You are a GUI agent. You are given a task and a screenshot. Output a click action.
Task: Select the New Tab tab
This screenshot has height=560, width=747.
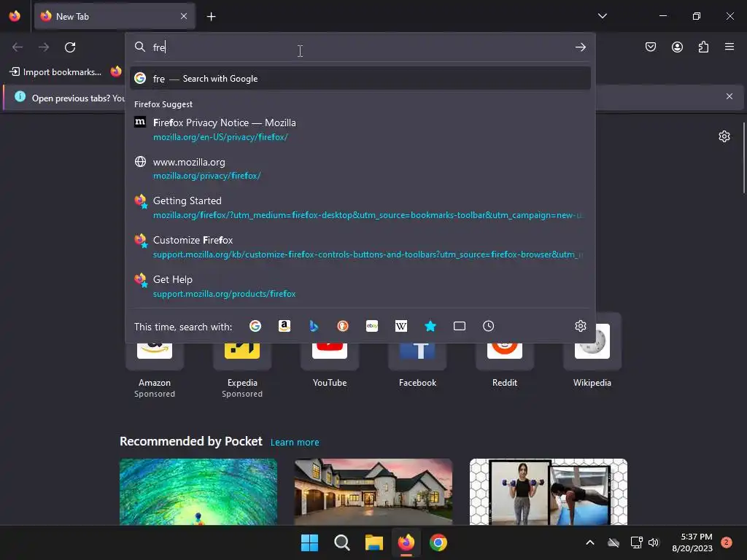(x=115, y=16)
